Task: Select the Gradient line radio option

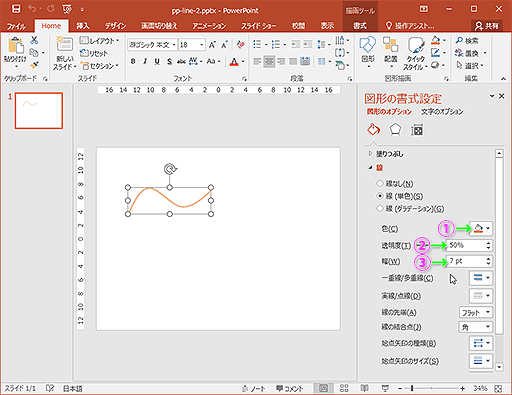Action: 380,209
